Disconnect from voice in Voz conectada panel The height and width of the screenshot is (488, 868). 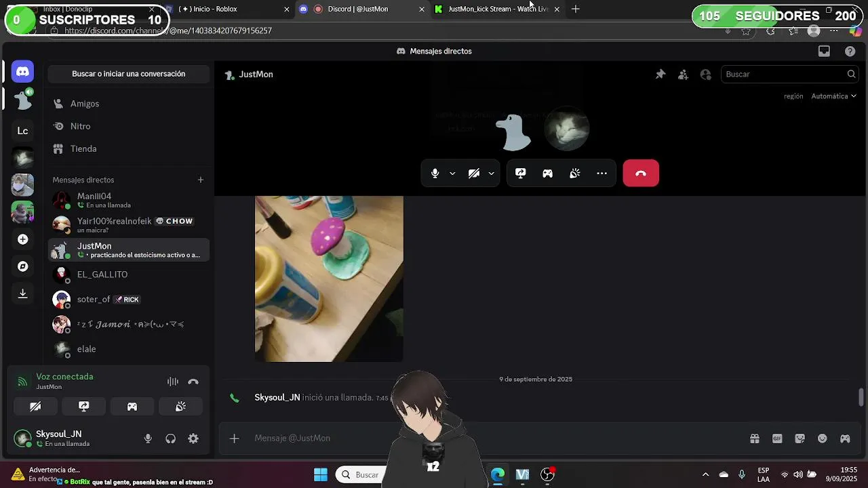click(193, 382)
